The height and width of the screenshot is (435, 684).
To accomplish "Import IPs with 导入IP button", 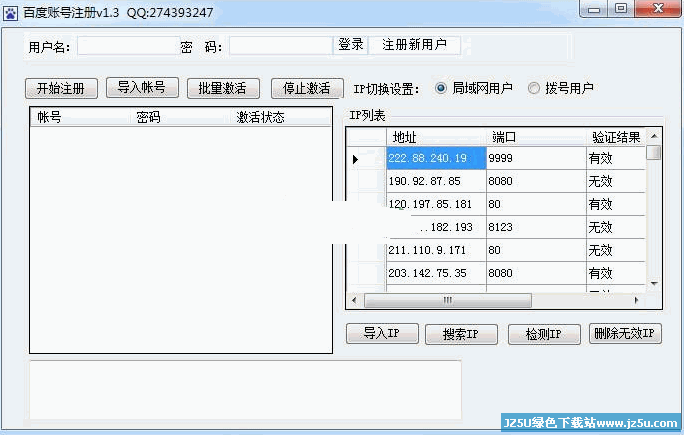I will [382, 334].
